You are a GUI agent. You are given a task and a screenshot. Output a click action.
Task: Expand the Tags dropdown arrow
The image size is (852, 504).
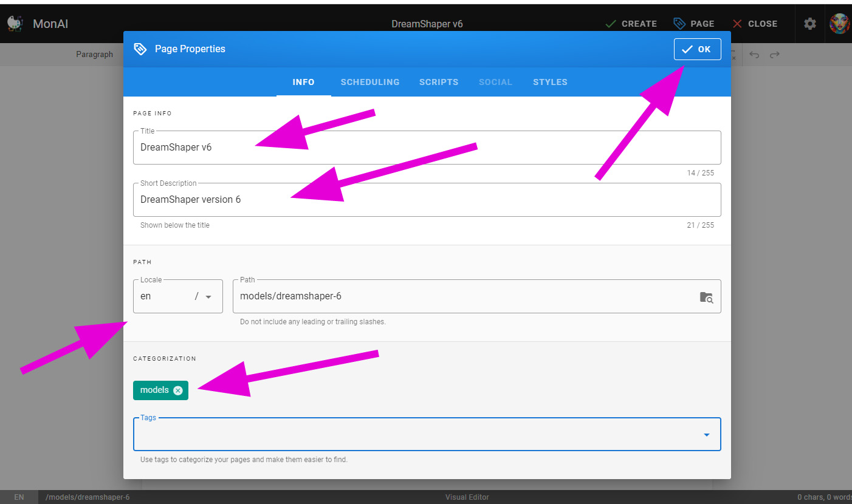coord(707,435)
